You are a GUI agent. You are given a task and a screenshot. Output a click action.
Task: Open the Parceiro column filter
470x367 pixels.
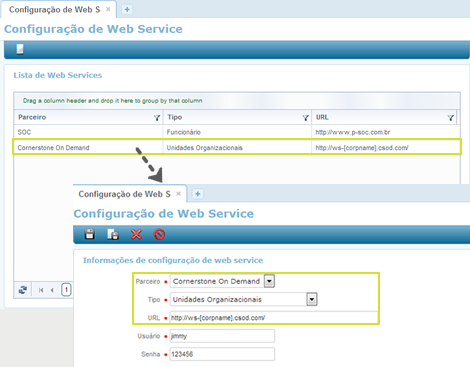point(157,118)
